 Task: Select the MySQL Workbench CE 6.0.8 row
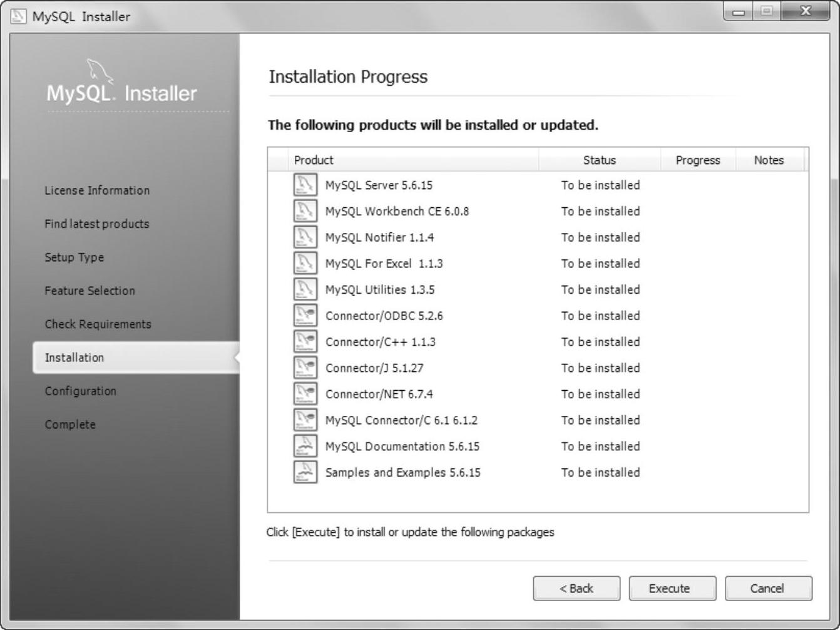(538, 211)
